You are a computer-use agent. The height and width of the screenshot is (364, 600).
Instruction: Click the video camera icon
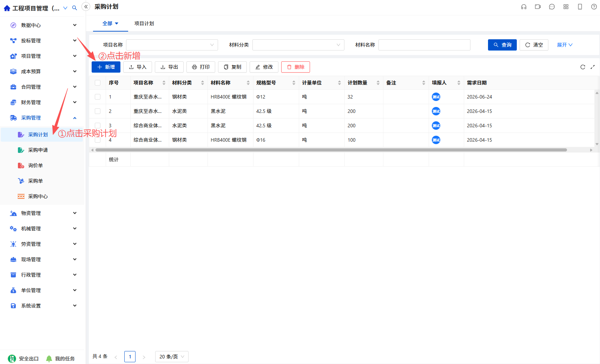click(538, 7)
